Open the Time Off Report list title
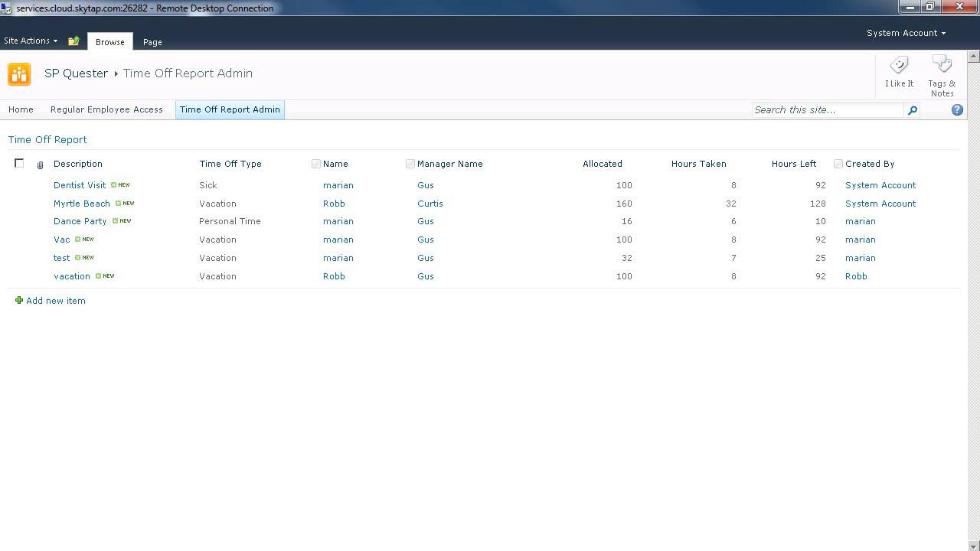This screenshot has width=980, height=551. coord(47,139)
